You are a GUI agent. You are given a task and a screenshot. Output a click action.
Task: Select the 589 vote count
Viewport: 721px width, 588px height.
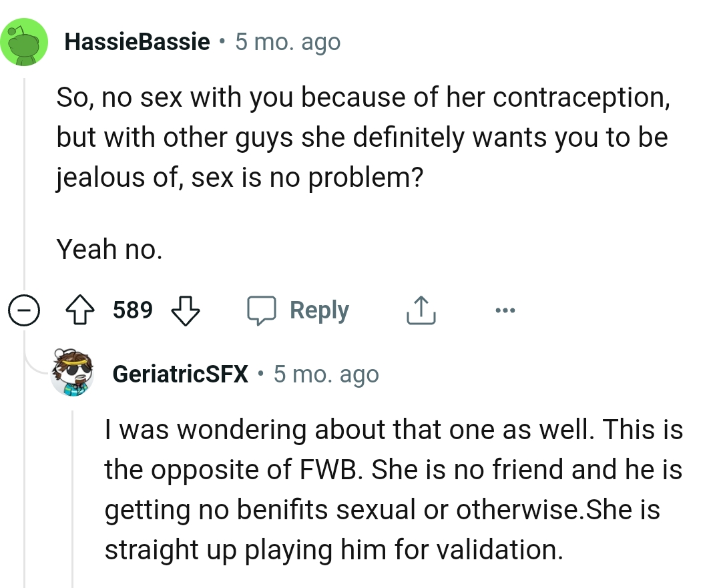coord(134,310)
